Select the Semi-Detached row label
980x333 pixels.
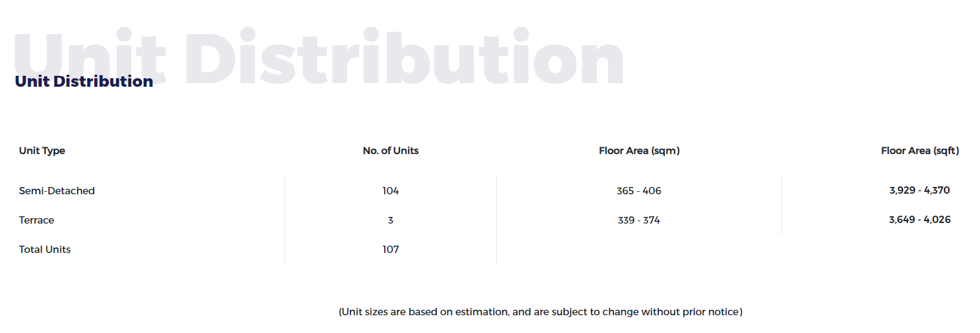(x=57, y=191)
